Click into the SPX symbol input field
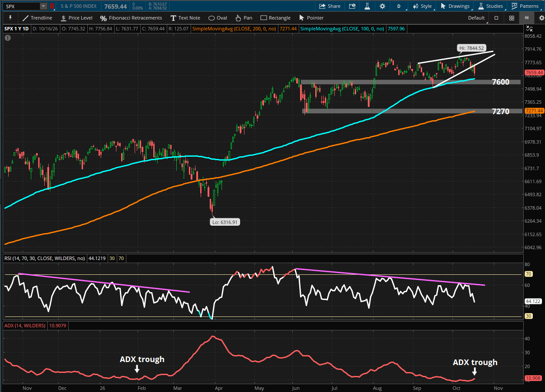 click(21, 6)
